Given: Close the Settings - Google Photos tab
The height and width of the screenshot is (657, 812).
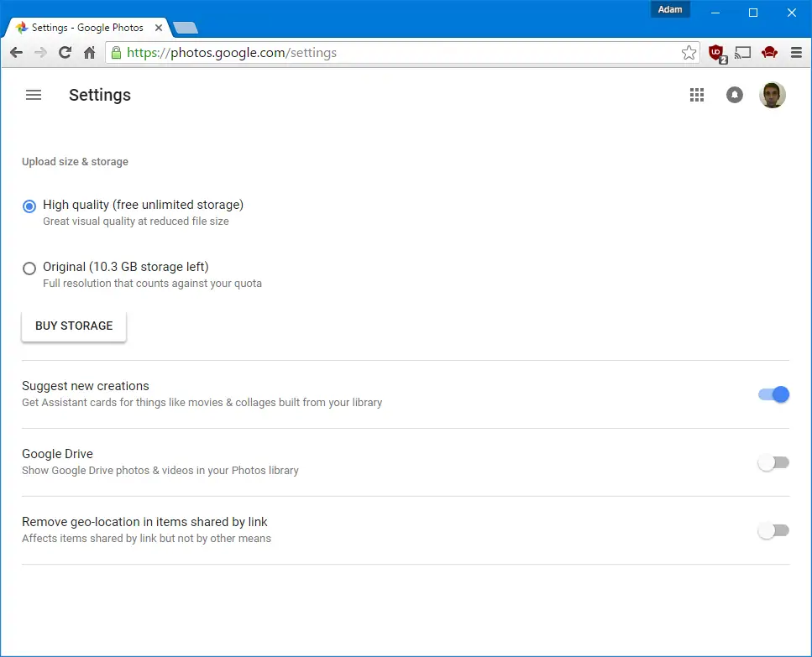Looking at the screenshot, I should pos(159,28).
